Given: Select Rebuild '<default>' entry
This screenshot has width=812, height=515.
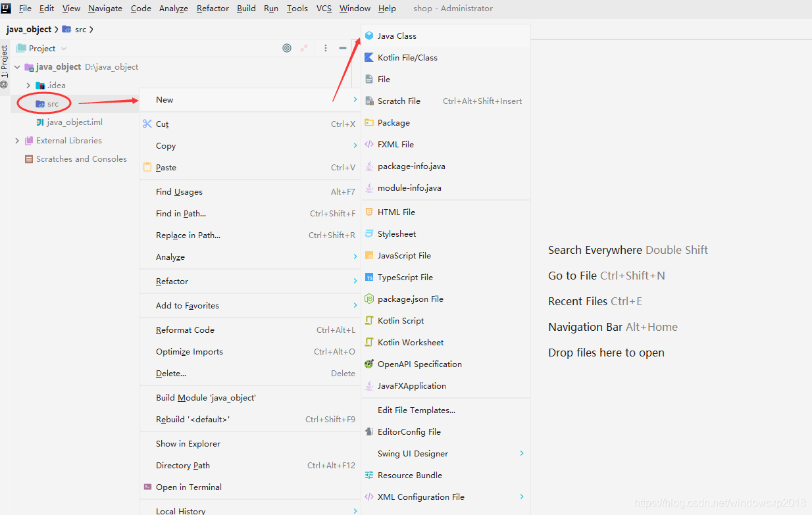Looking at the screenshot, I should 250,420.
